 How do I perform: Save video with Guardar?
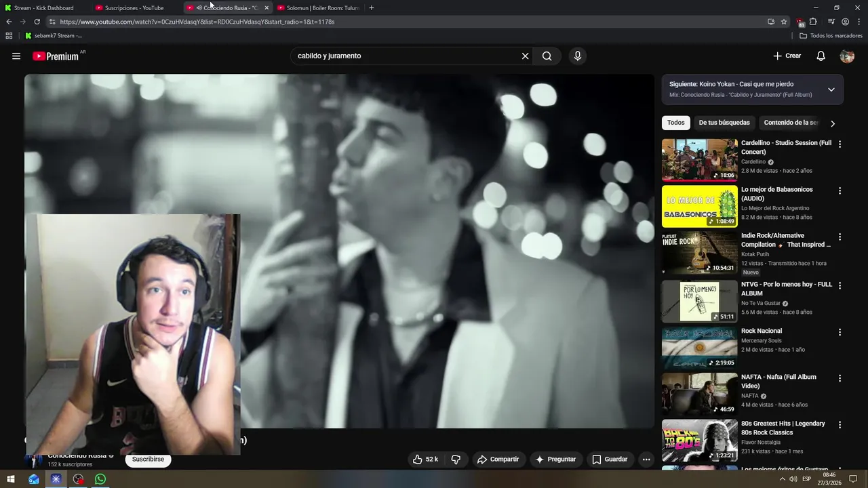(610, 460)
